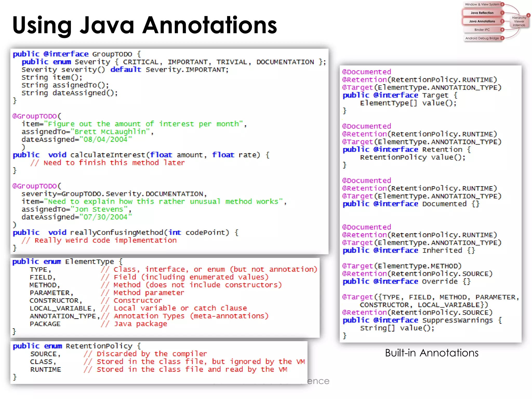Click "severity=GroupTODO.Severity.DOCUMENTATION," line
The image size is (532, 399).
114,194
